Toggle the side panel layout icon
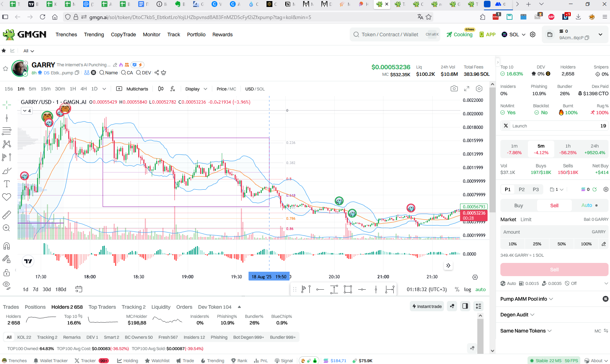610x364 pixels. [x=465, y=306]
